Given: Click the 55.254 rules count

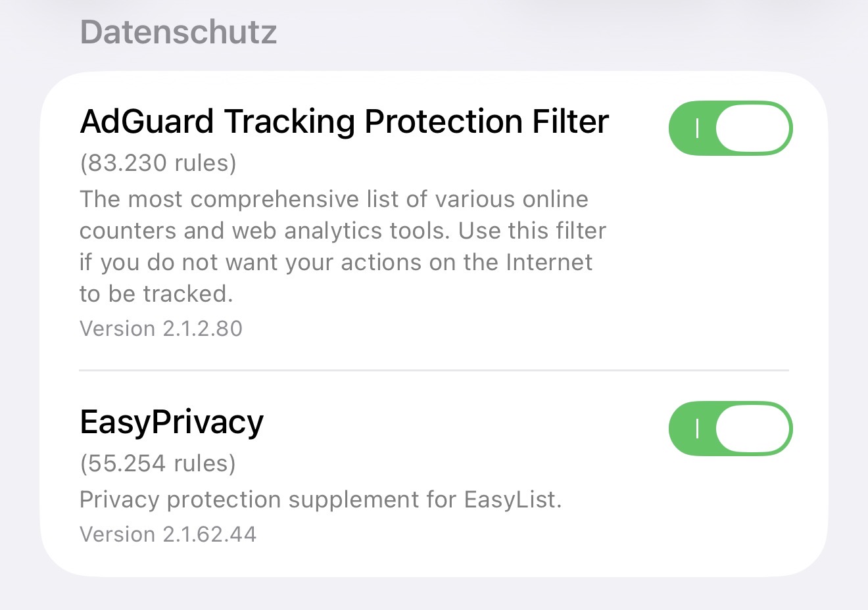Looking at the screenshot, I should 158,463.
